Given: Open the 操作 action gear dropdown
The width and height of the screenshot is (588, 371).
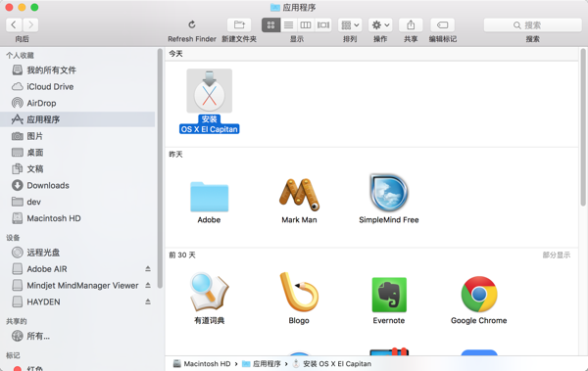Looking at the screenshot, I should pyautogui.click(x=380, y=25).
